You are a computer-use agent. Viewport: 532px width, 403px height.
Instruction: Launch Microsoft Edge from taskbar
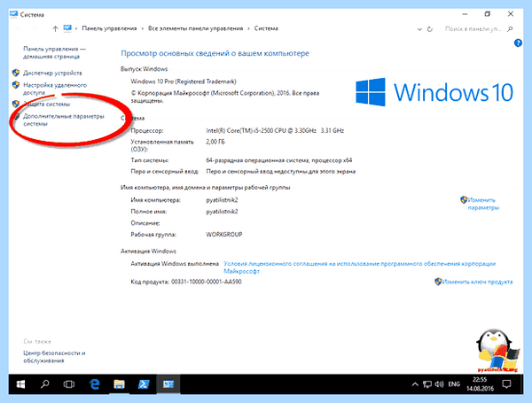pyautogui.click(x=94, y=384)
